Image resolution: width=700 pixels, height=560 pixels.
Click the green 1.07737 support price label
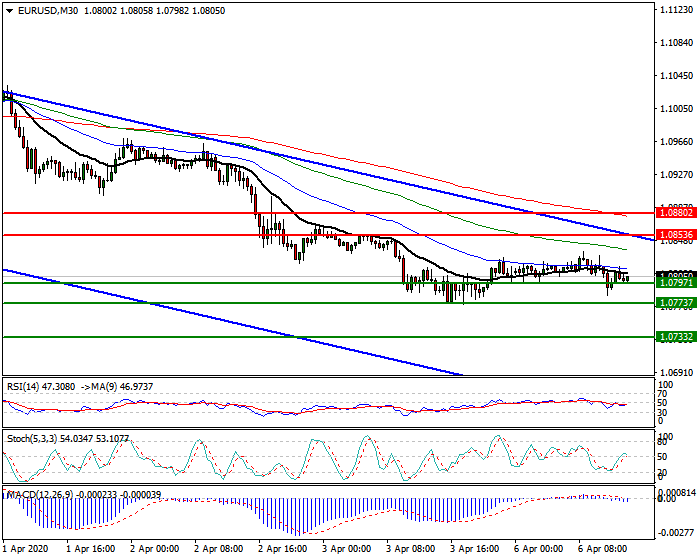tap(677, 303)
